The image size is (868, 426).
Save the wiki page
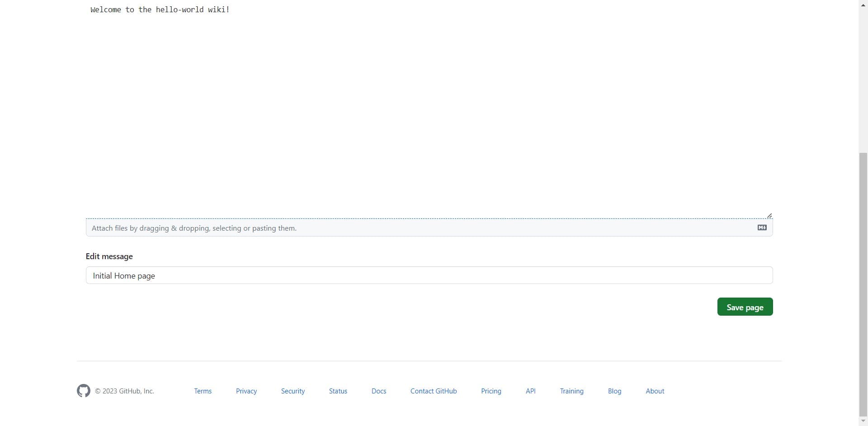coord(745,307)
